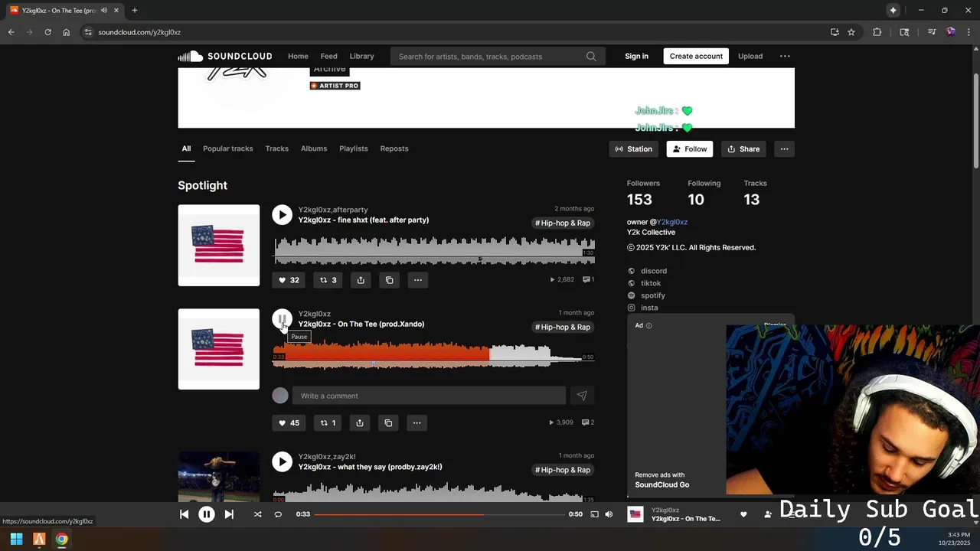The image size is (980, 551).
Task: Mute volume in the player bar
Action: [x=609, y=514]
